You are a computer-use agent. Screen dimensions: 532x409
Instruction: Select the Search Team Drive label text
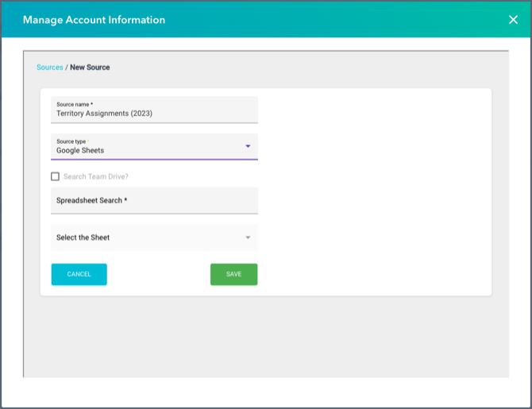(x=96, y=176)
